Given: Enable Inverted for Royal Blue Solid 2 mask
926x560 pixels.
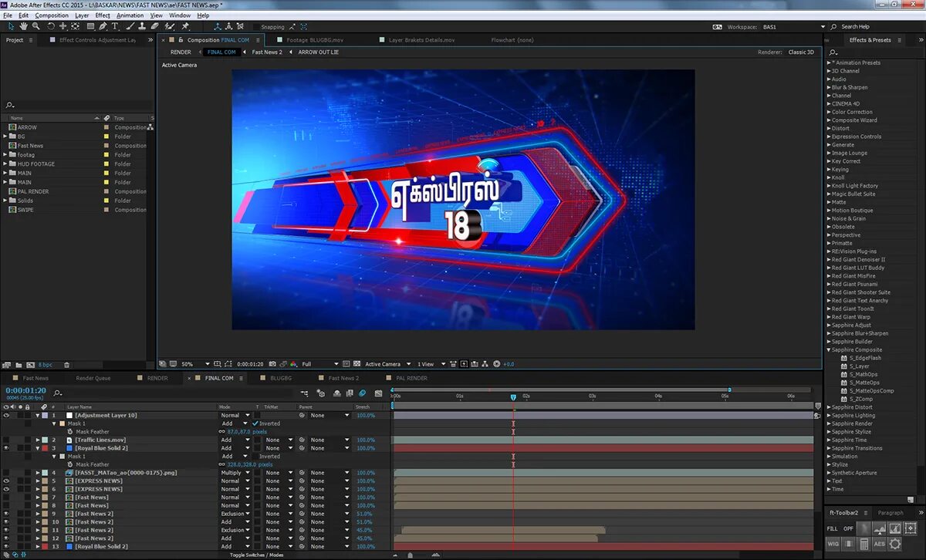Looking at the screenshot, I should pos(255,456).
